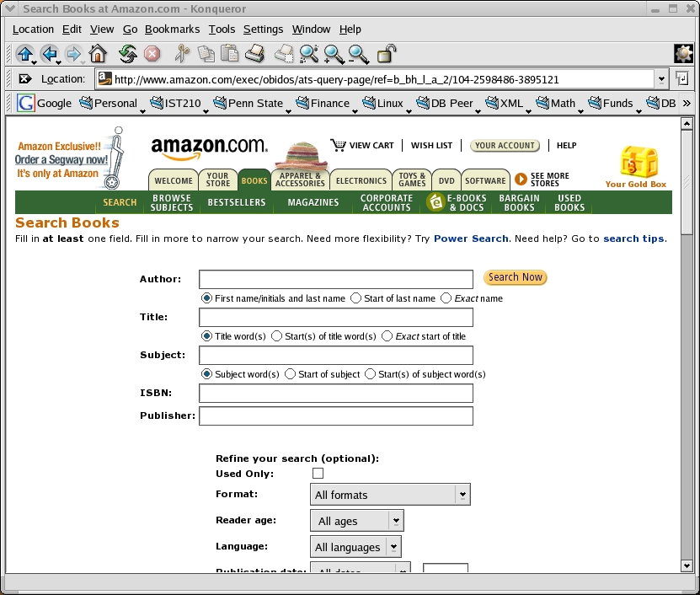Reload the page with the green arrows icon
This screenshot has height=595, width=700.
(128, 54)
